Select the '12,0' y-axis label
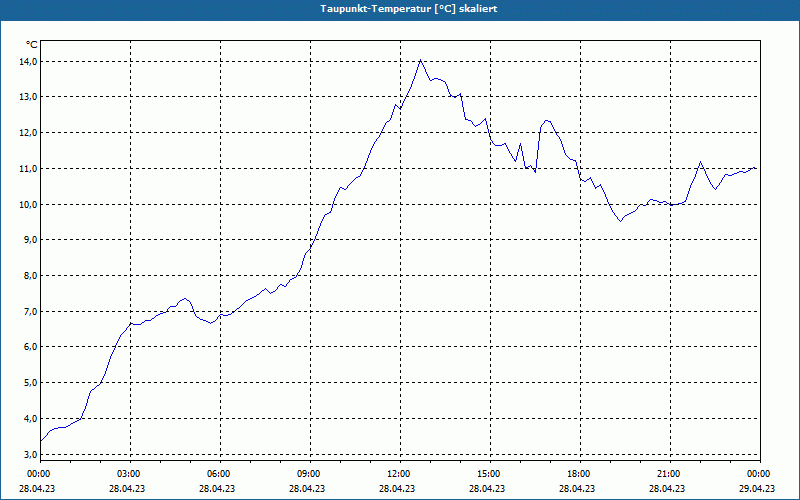 [29, 133]
